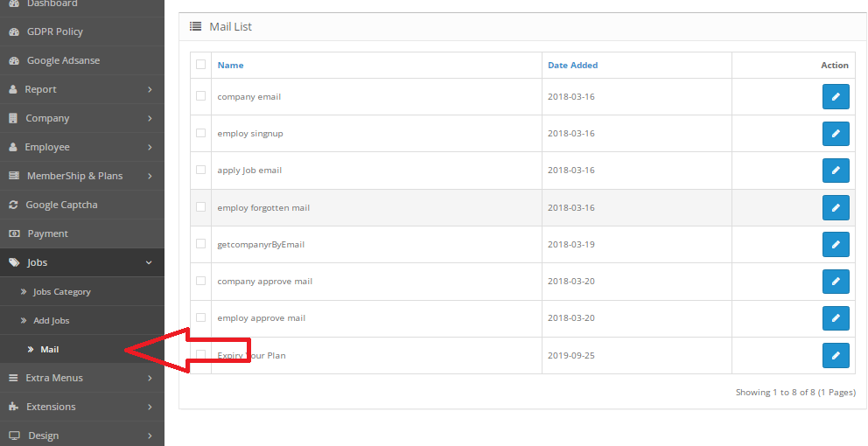Image resolution: width=868 pixels, height=446 pixels.
Task: Expand the Report sidebar menu
Action: pos(81,89)
